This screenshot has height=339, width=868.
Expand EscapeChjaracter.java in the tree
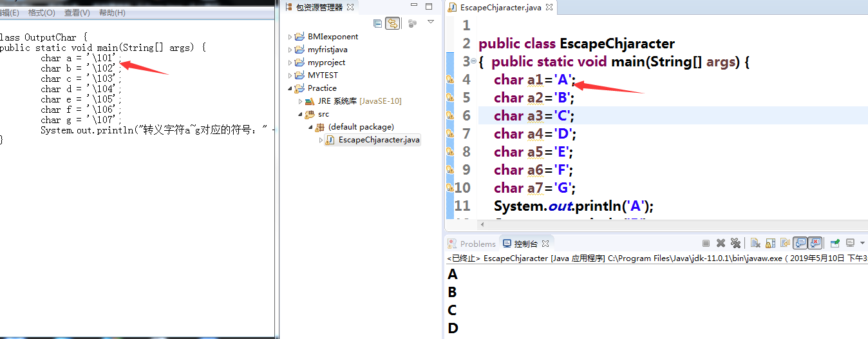point(321,140)
